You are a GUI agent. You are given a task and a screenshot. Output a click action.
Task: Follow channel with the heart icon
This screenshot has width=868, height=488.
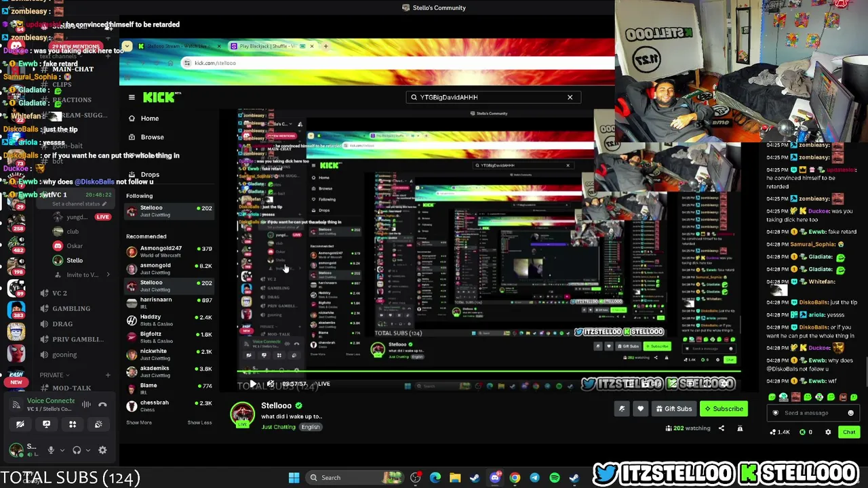(x=640, y=409)
